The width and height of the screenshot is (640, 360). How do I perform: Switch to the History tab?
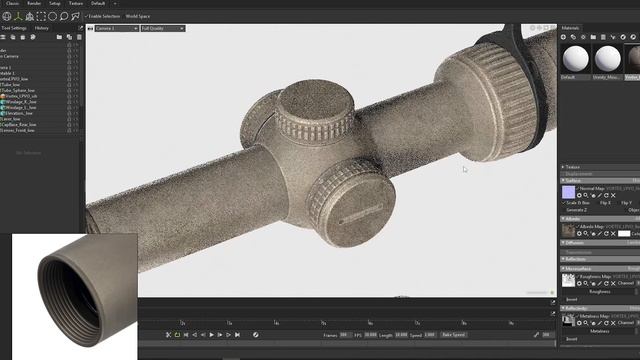(42, 28)
